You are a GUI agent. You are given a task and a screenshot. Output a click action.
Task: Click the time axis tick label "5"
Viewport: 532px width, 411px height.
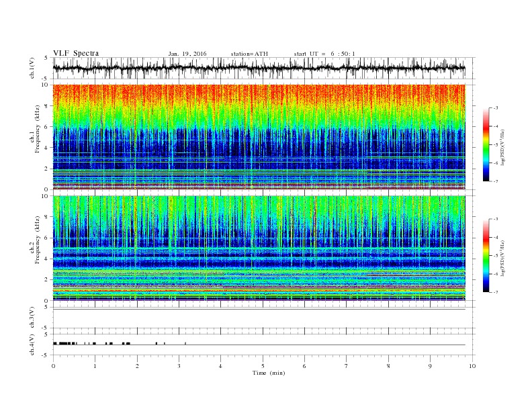tap(263, 366)
